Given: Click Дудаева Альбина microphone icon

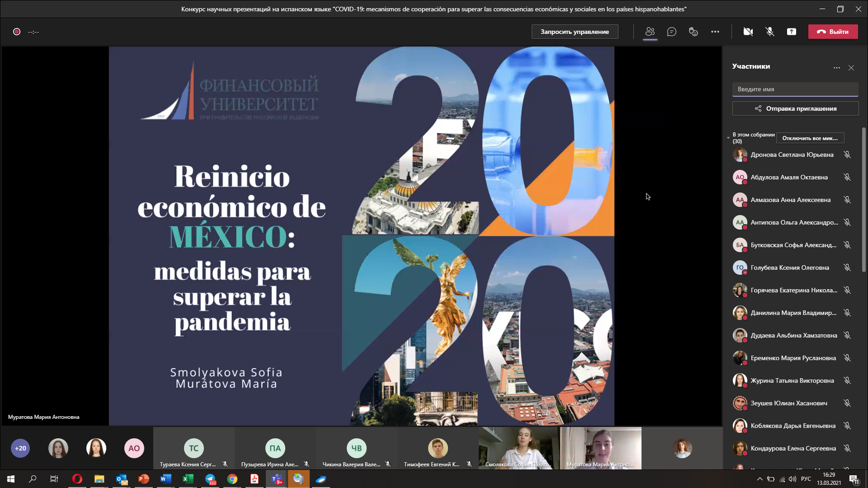Looking at the screenshot, I should coord(847,335).
